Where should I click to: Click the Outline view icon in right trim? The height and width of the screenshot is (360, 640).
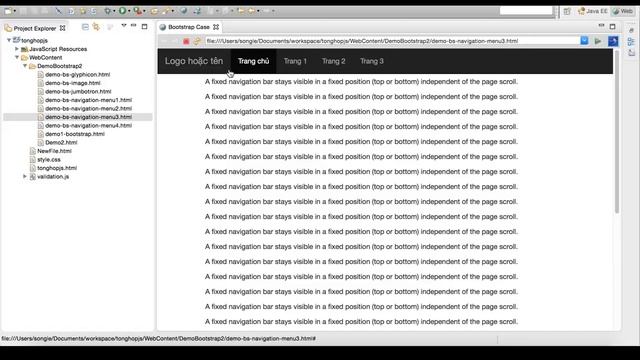[631, 42]
